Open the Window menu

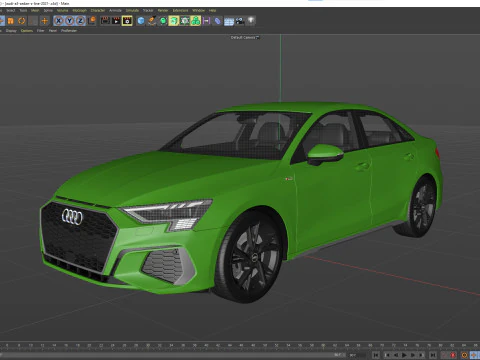point(199,10)
